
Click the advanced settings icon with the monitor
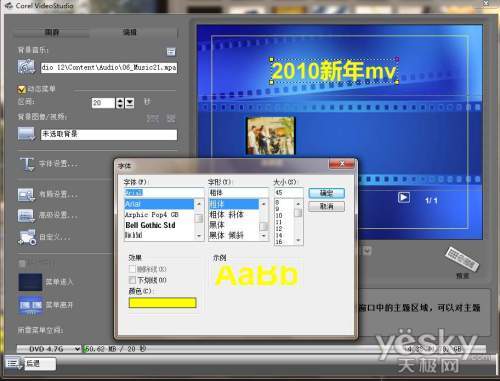[x=26, y=215]
